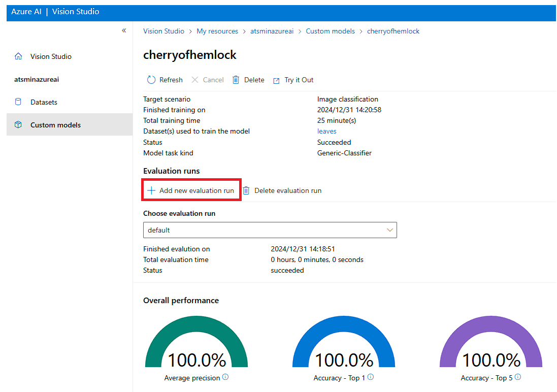Click the evaluation run dropdown chevron
557x392 pixels.
pyautogui.click(x=389, y=230)
